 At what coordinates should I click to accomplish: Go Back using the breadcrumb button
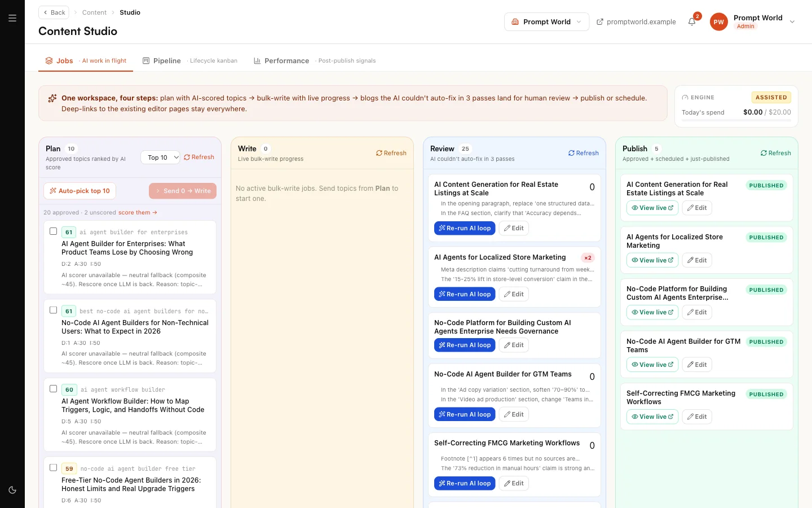(54, 12)
